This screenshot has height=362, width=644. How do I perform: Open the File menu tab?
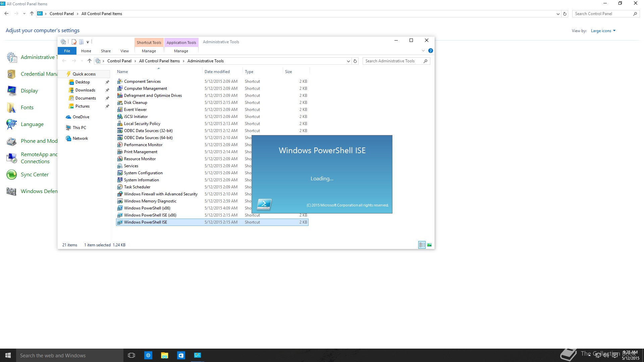67,51
